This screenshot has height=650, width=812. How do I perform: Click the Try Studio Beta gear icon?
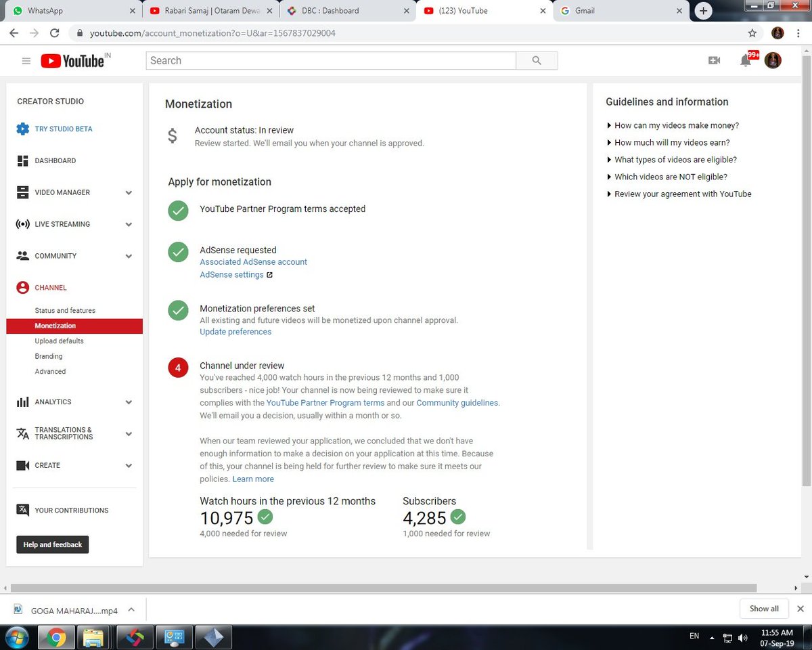pos(23,129)
